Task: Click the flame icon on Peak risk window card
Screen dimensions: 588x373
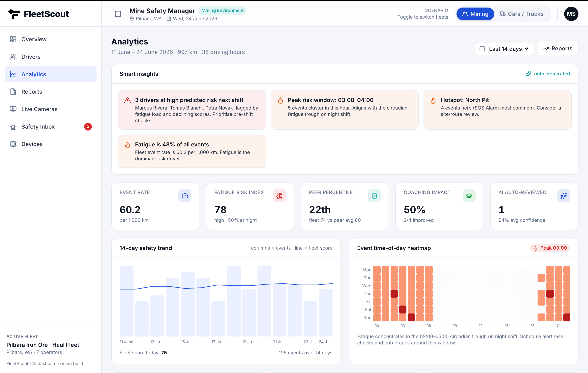Action: pos(280,100)
